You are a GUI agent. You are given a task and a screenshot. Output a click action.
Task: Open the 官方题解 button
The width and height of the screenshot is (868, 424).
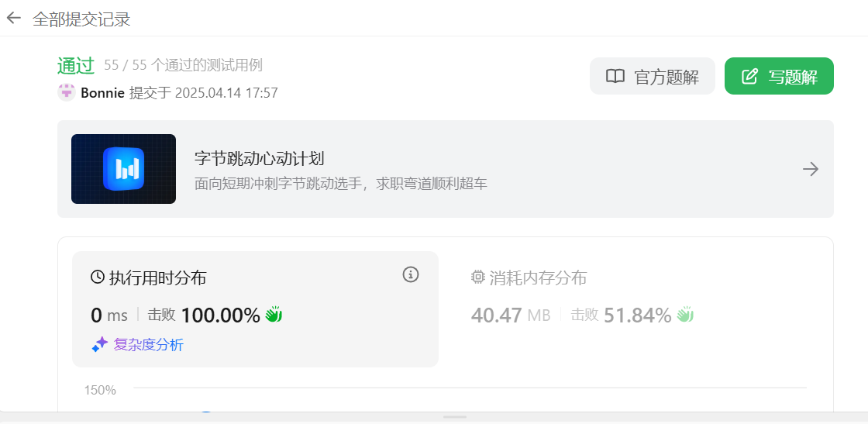pyautogui.click(x=652, y=77)
